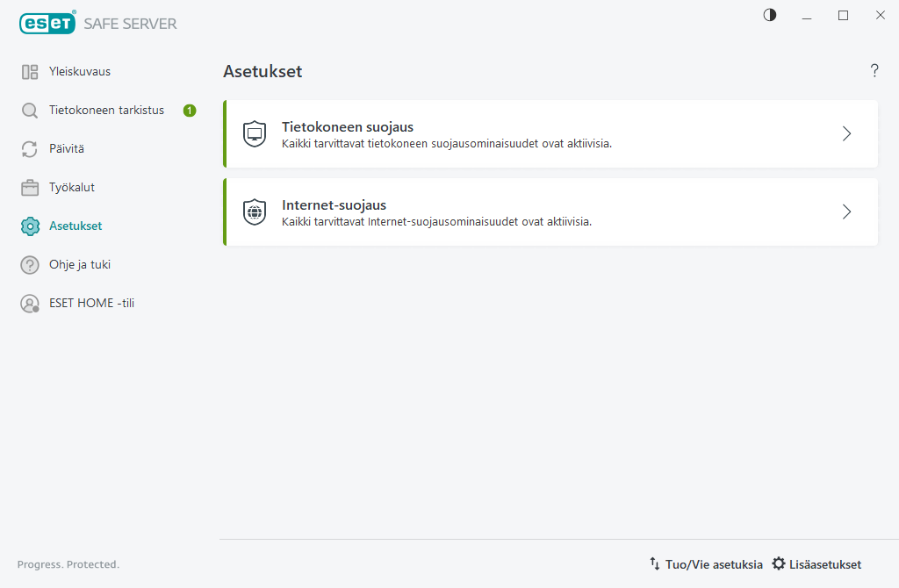Click the Tietokoneen suojaus shield icon
This screenshot has height=588, width=899.
click(255, 134)
